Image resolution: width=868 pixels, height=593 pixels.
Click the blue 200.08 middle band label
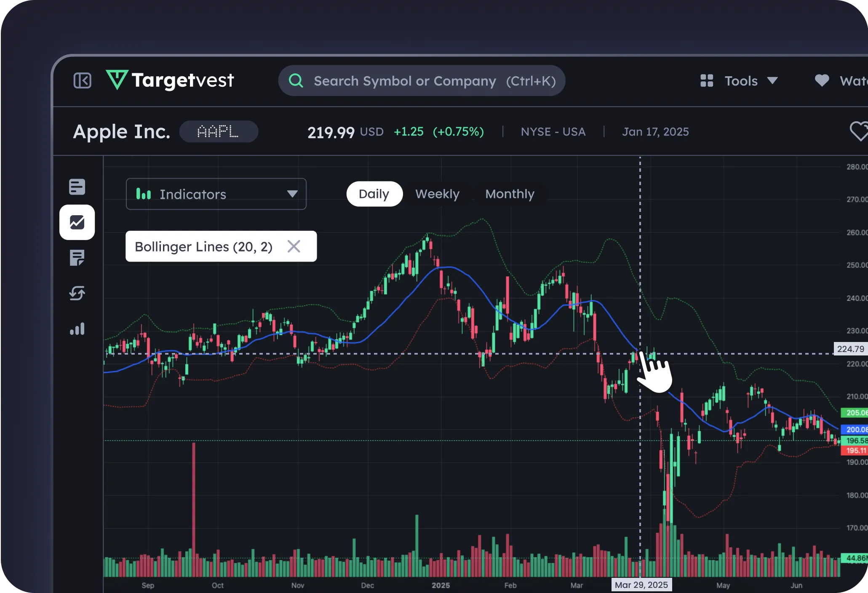855,430
